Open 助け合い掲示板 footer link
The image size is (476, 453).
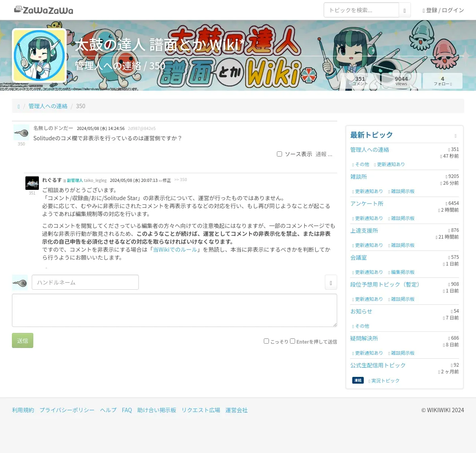157,410
